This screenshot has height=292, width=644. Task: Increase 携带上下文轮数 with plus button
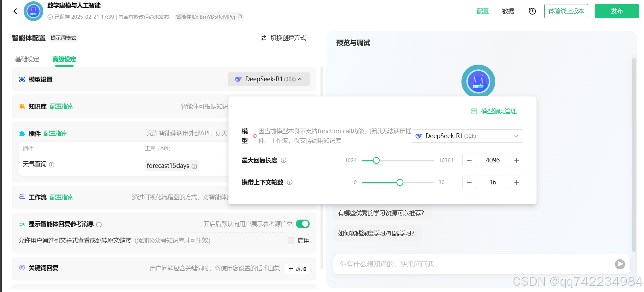click(x=517, y=182)
